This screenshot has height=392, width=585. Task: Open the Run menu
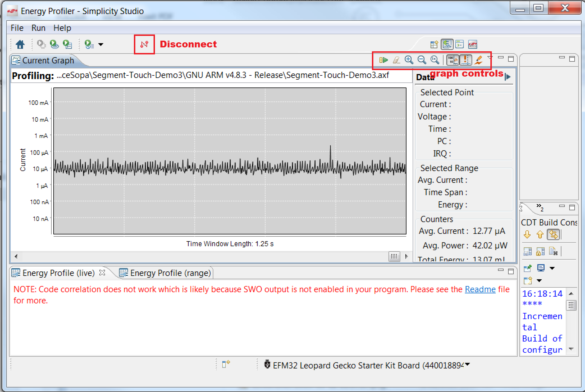point(38,28)
